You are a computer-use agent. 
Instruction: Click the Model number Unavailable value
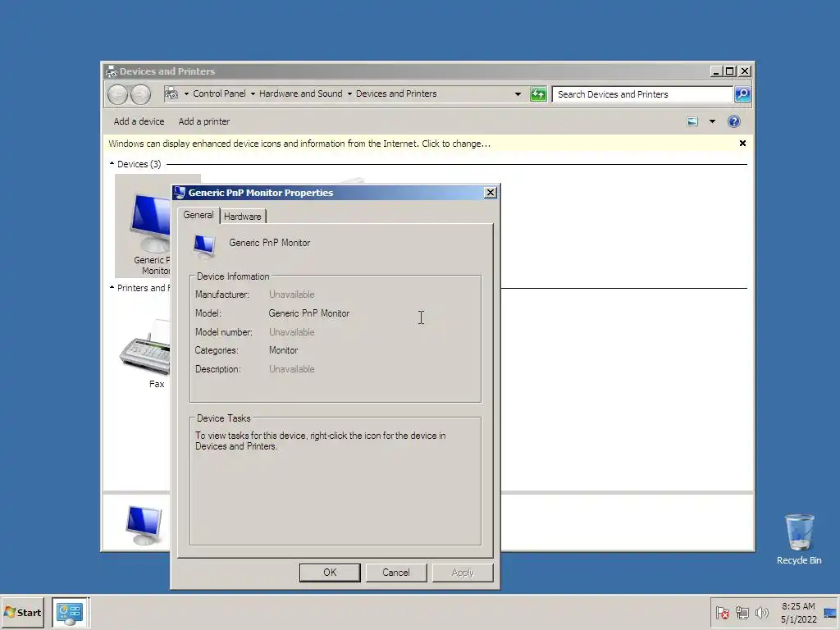click(291, 332)
